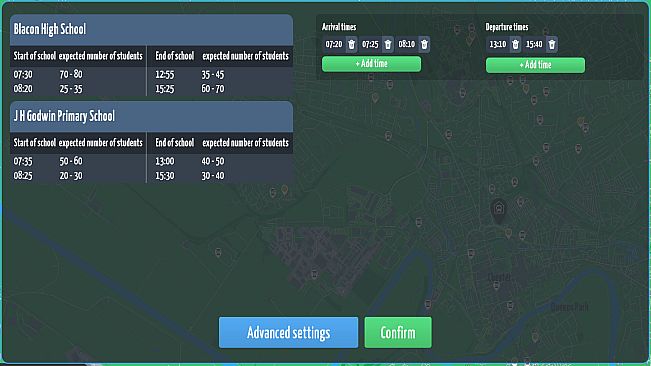Add a new arrival time
651x366 pixels.
(x=372, y=64)
